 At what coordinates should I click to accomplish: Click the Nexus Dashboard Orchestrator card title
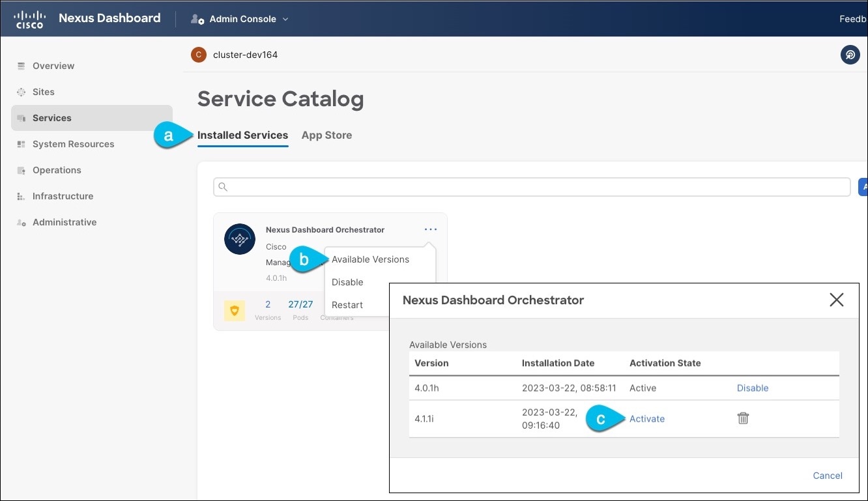[325, 230]
